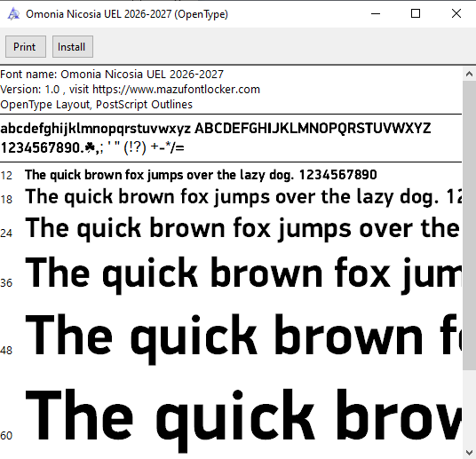Click the size label '60'
Screen dimensions: 476x459
pos(6,436)
